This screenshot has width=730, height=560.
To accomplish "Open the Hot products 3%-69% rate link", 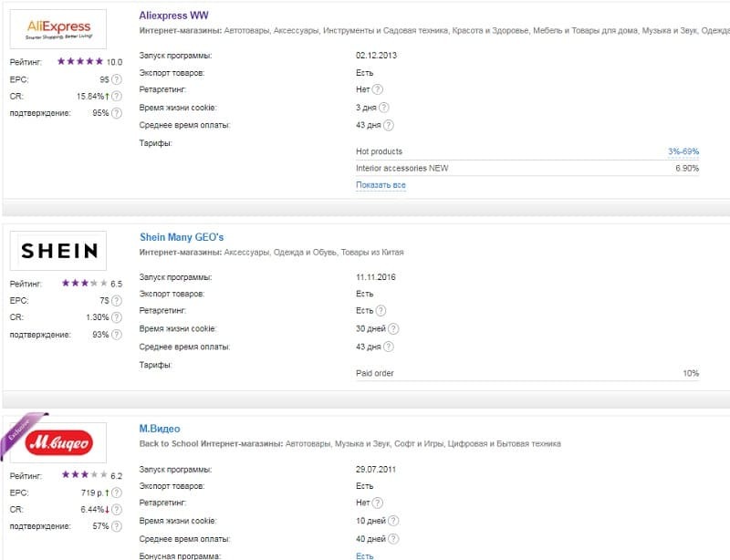I will coord(683,151).
